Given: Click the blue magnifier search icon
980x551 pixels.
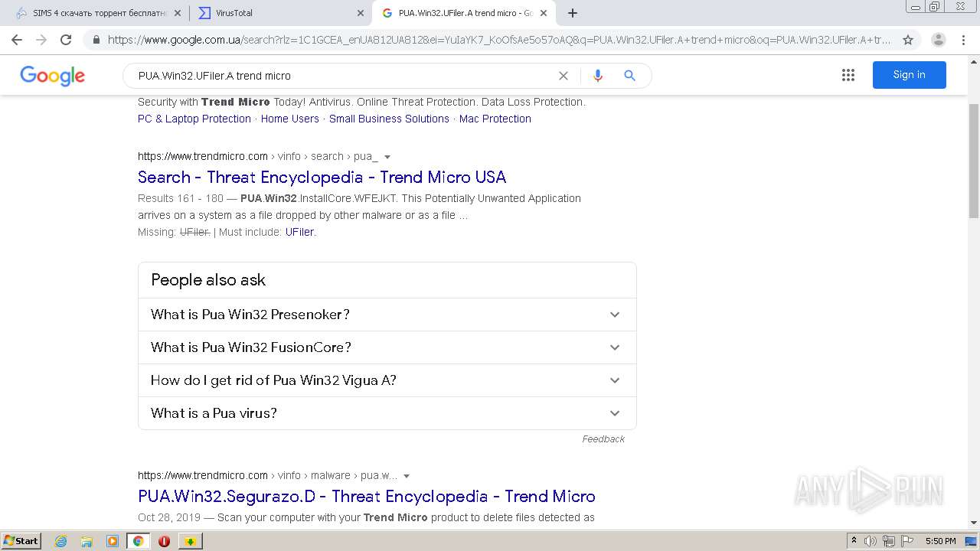Looking at the screenshot, I should (629, 76).
